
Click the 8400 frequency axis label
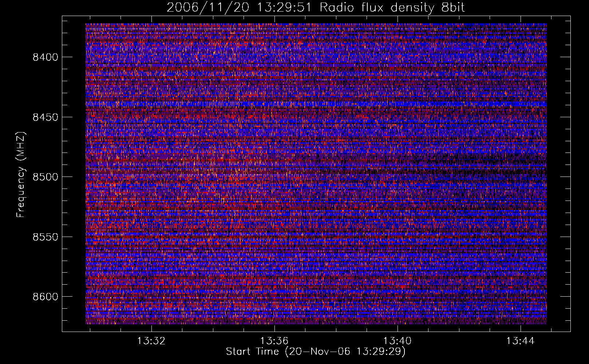click(x=45, y=57)
